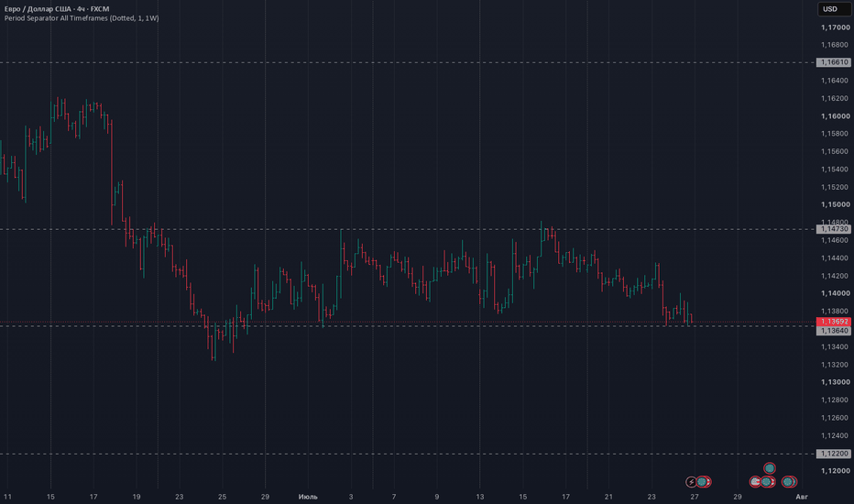Open the topmost stacked EU flag event marker
The width and height of the screenshot is (854, 504).
[x=769, y=468]
